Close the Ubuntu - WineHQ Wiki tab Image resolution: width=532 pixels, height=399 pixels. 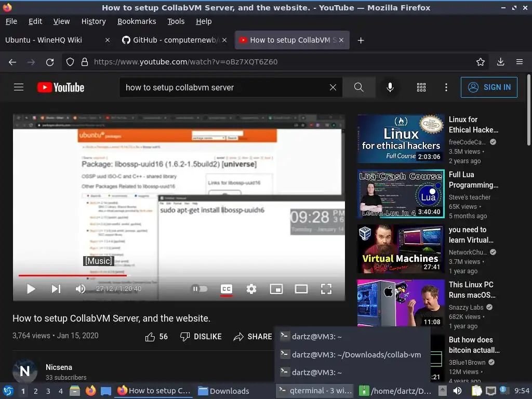(x=107, y=40)
